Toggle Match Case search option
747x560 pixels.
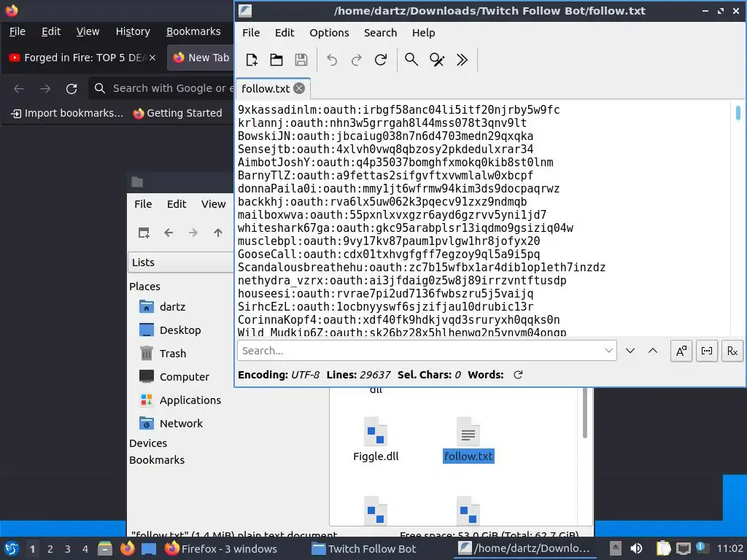coord(681,351)
